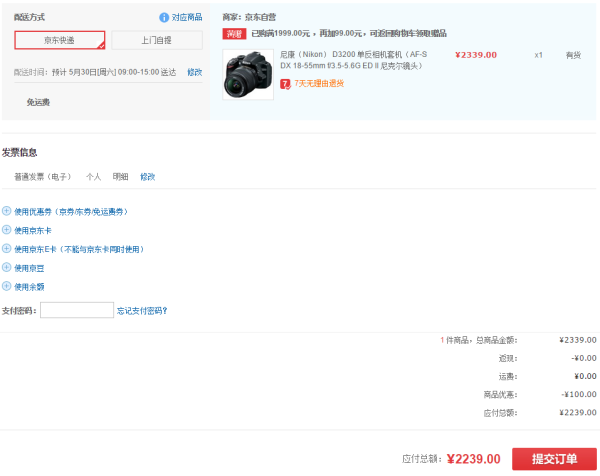This screenshot has height=476, width=600.
Task: Expand 使用京东E卡 plus icon
Action: point(7,248)
